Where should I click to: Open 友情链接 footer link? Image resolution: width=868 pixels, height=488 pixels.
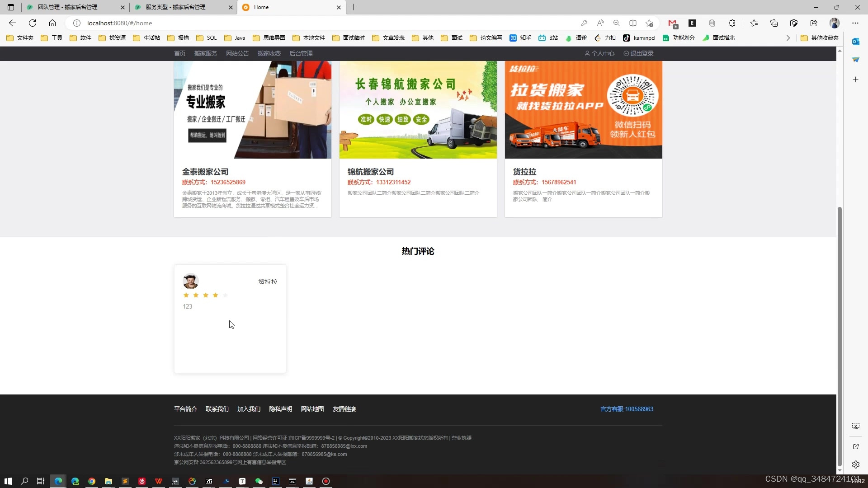point(344,409)
